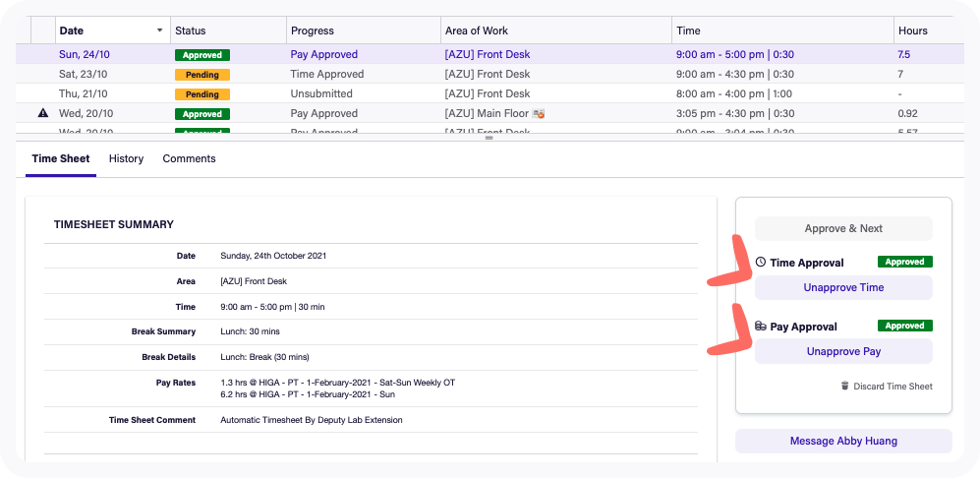980x478 pixels.
Task: Click the Approve & Next button
Action: pyautogui.click(x=843, y=228)
